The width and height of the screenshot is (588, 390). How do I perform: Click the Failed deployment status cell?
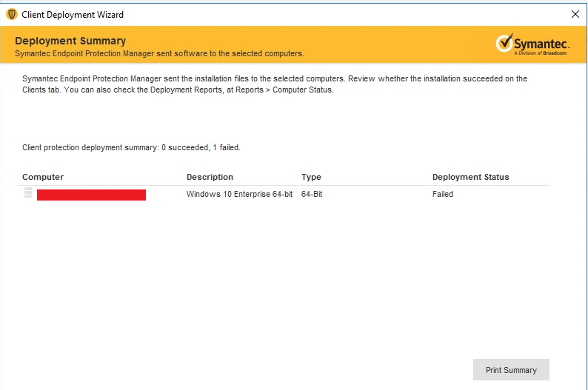pos(443,194)
